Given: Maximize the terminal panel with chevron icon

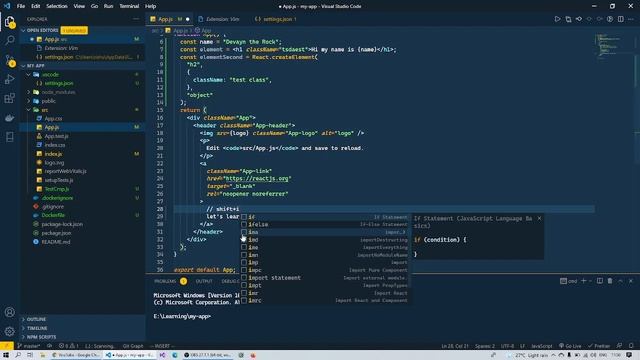Looking at the screenshot, I should (x=620, y=281).
